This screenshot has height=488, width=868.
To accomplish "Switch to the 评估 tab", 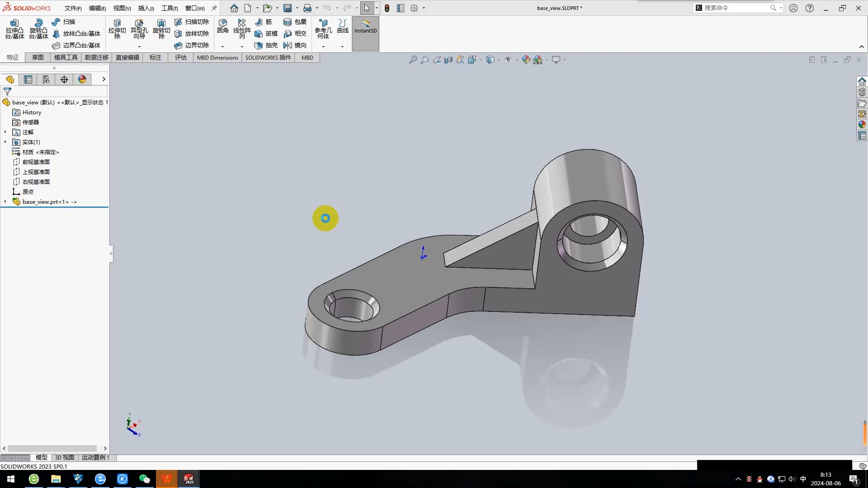I will click(x=180, y=57).
